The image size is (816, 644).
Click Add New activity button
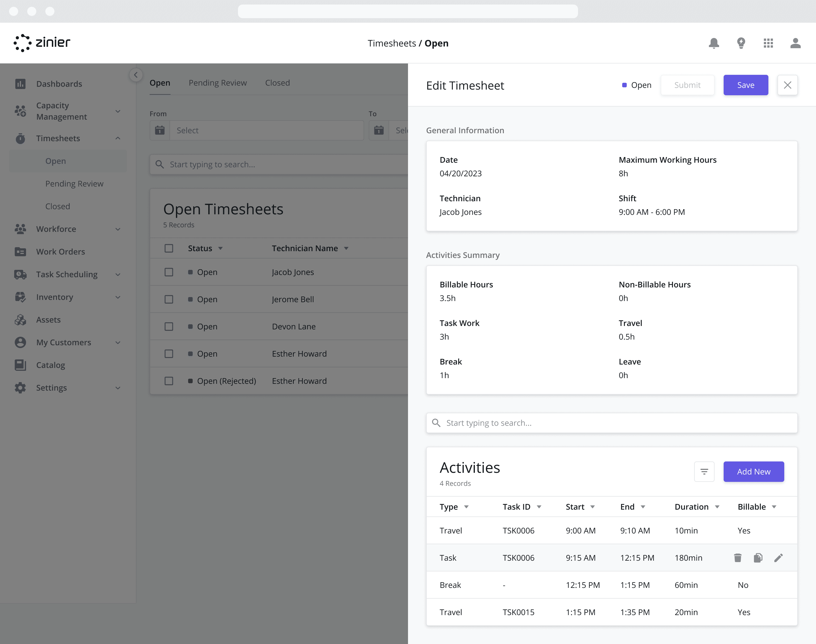coord(753,471)
